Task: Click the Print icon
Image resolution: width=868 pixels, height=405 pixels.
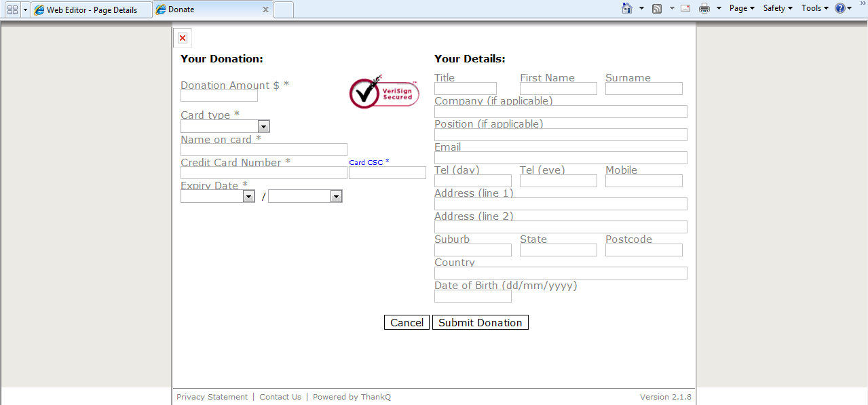Action: 704,9
